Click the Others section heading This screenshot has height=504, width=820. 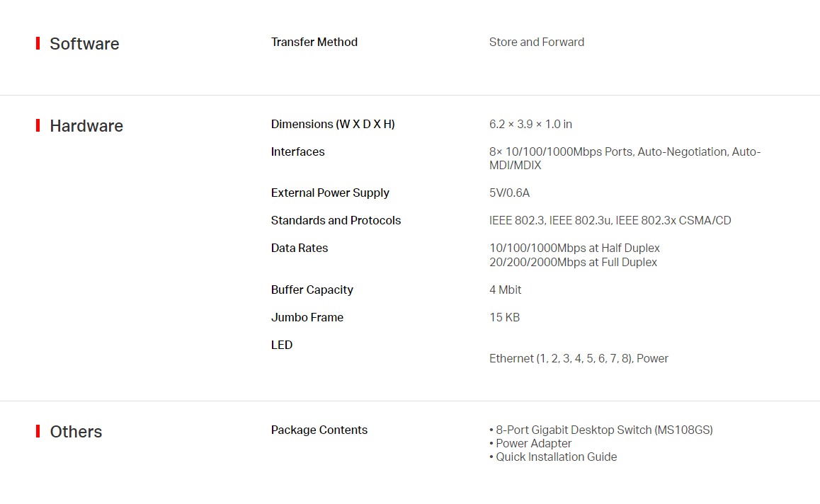click(x=76, y=431)
